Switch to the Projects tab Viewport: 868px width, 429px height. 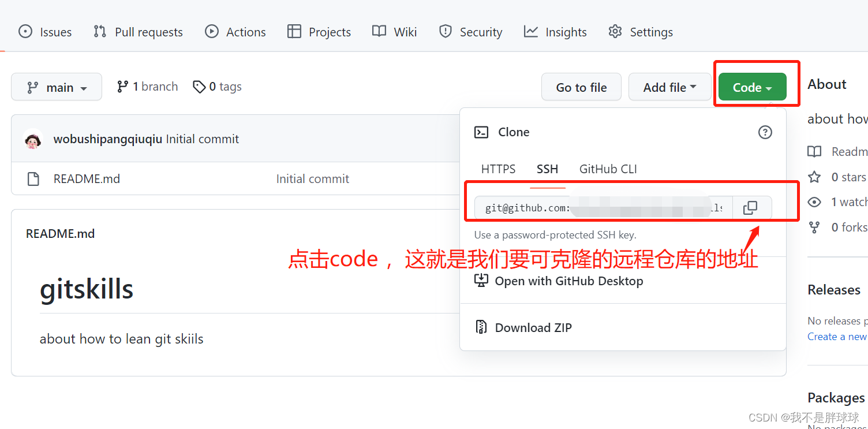tap(319, 32)
